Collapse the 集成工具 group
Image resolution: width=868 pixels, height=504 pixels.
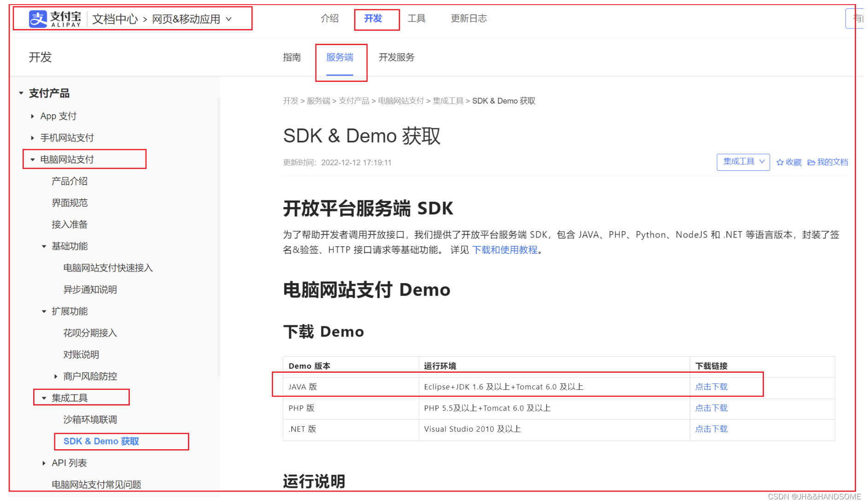(44, 398)
